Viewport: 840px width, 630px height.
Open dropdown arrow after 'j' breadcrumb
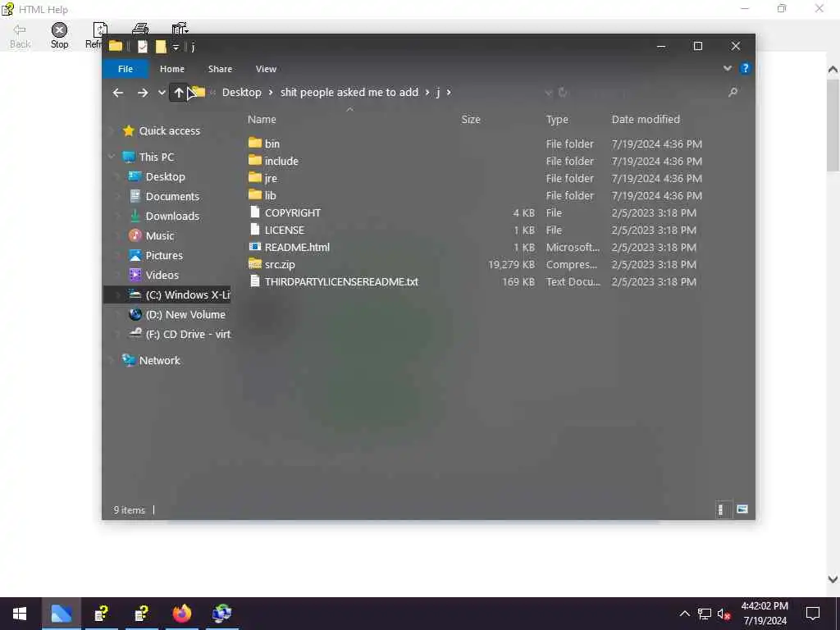click(449, 92)
